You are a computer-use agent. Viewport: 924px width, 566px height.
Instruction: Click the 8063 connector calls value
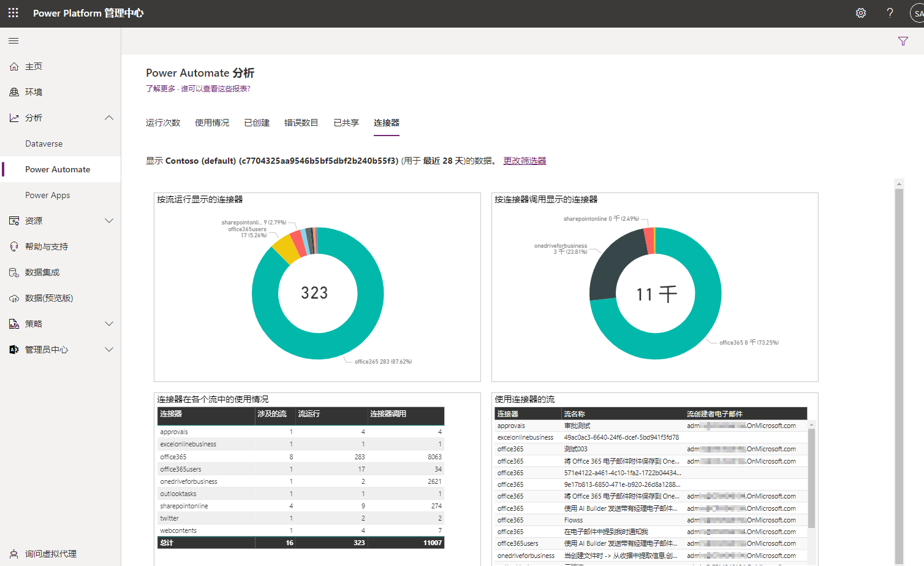[x=434, y=457]
